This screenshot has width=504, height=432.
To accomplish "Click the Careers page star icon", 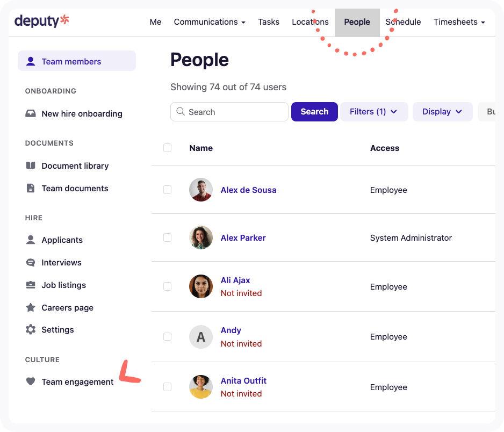I will [31, 307].
